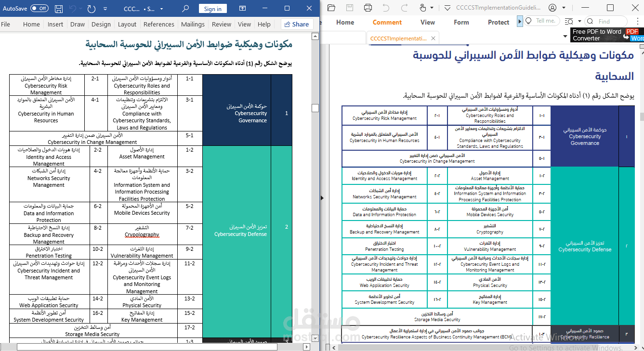Open the advanced search dropdown arrow
This screenshot has height=351, width=644.
pyautogui.click(x=578, y=22)
